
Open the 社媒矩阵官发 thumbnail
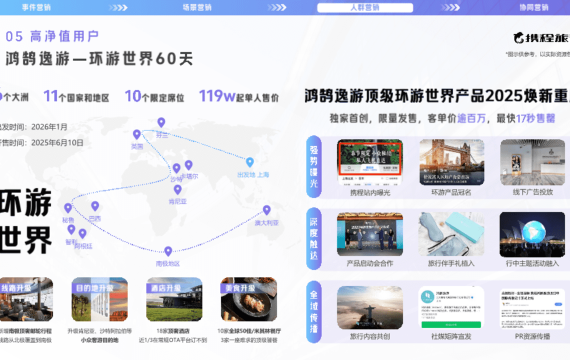pyautogui.click(x=451, y=307)
